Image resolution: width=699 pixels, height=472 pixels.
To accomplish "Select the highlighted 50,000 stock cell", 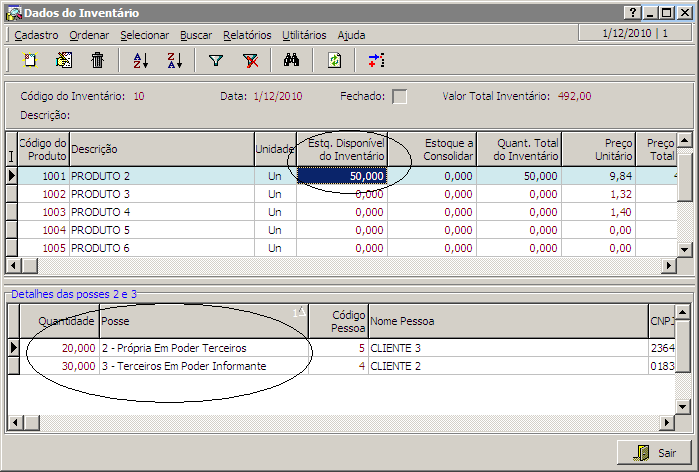I will (x=342, y=176).
